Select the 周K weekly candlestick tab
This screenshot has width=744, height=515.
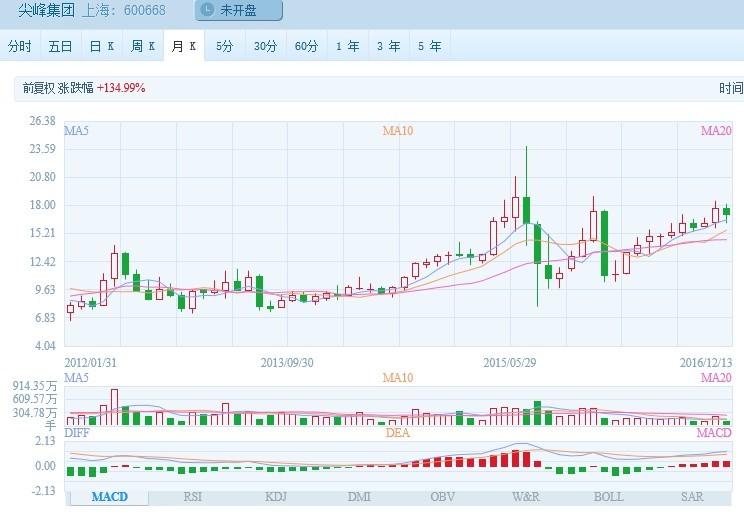[143, 46]
